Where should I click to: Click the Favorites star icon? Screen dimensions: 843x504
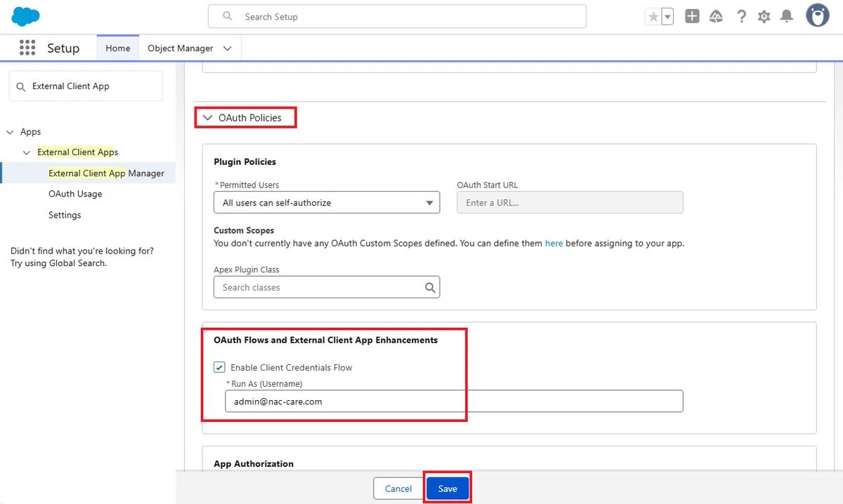653,17
